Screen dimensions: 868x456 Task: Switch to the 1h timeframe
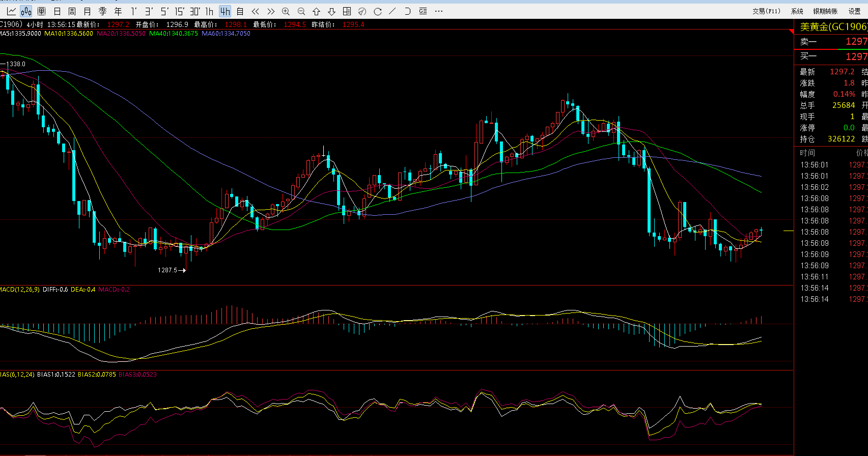[x=209, y=11]
